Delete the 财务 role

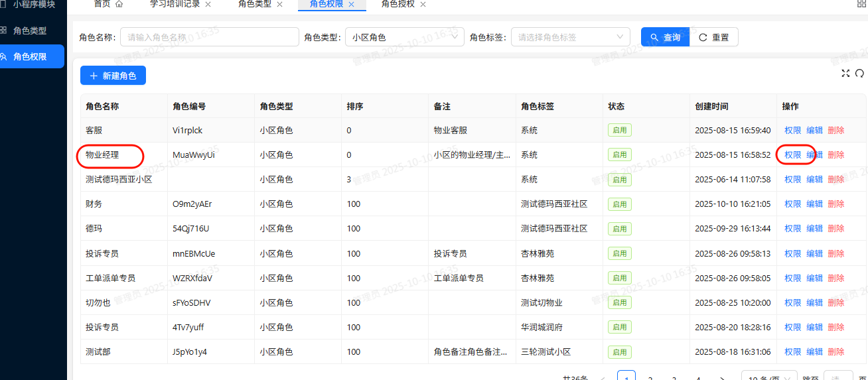pyautogui.click(x=836, y=204)
